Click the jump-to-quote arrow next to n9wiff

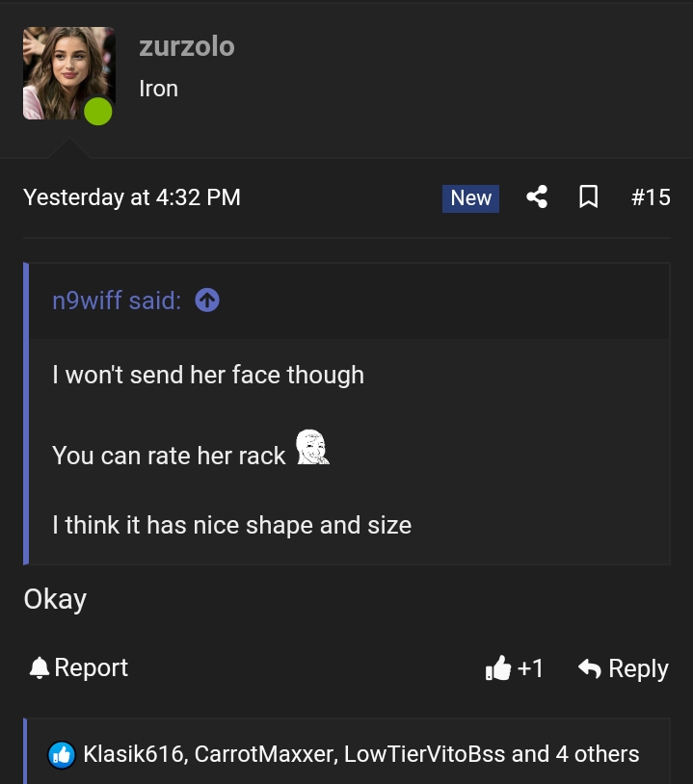tap(207, 301)
